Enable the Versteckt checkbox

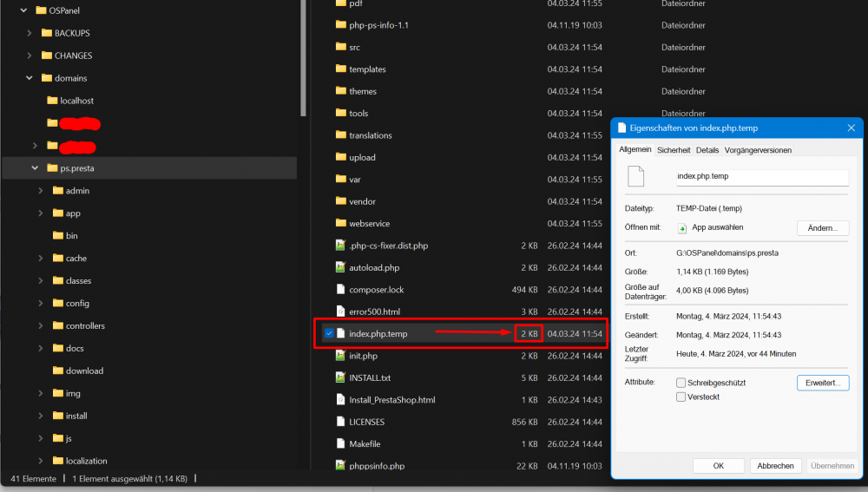click(681, 397)
